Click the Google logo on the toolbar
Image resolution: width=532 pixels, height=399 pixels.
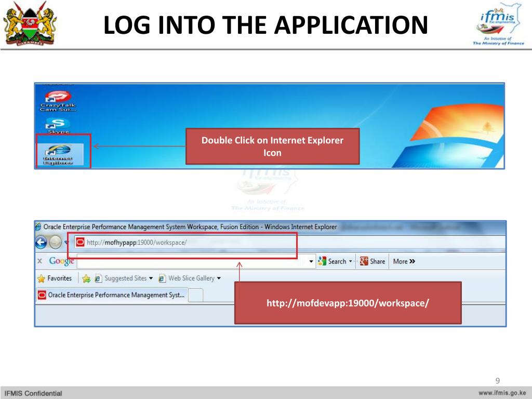point(61,261)
